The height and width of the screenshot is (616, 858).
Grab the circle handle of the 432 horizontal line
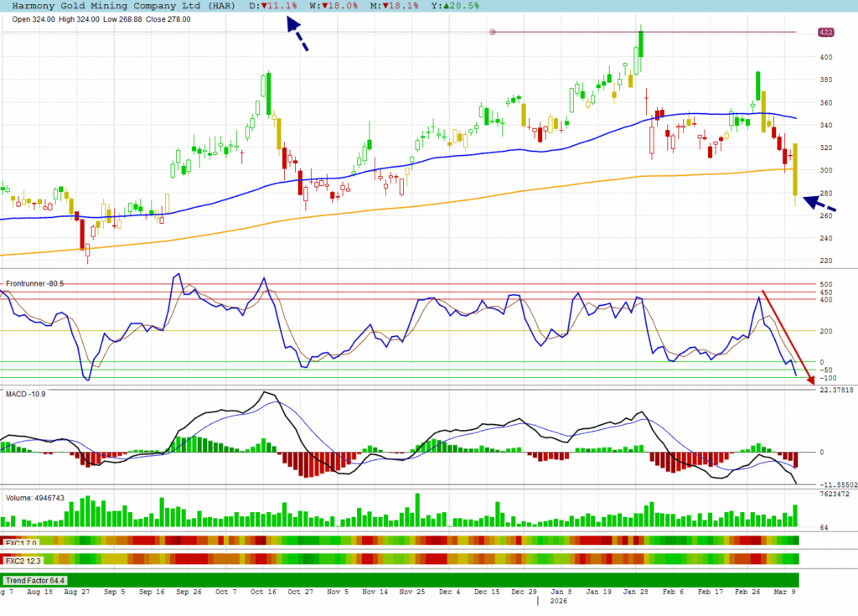coord(493,33)
